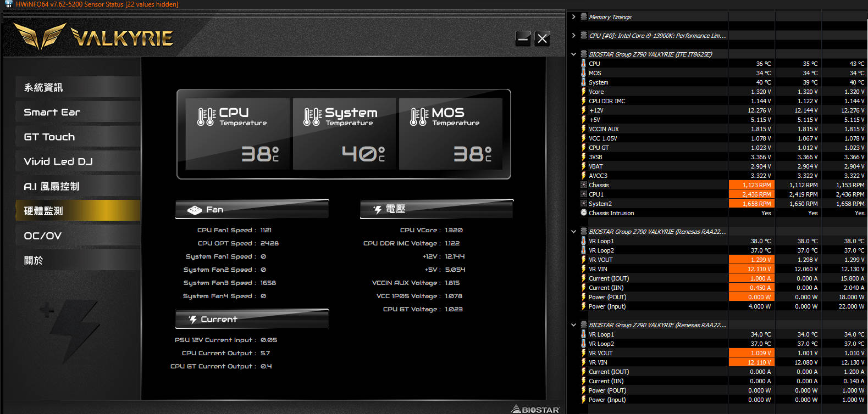The image size is (868, 414).
Task: Click the Valkyrie winged logo icon
Action: click(x=40, y=36)
